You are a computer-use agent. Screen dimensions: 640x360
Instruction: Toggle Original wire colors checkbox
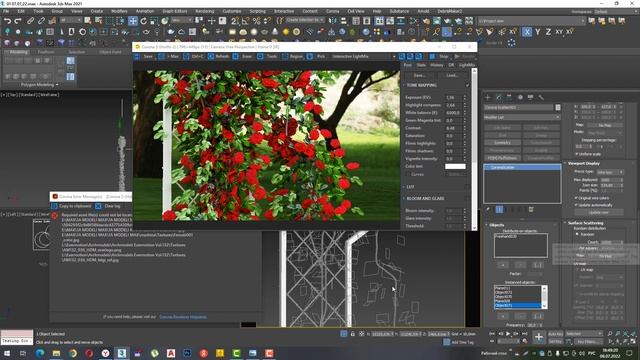point(577,198)
